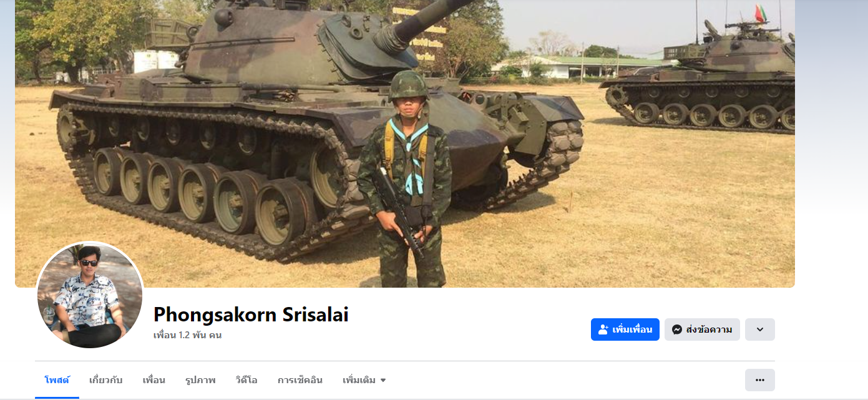
Task: Click the Messenger icon in the message button
Action: tap(676, 329)
